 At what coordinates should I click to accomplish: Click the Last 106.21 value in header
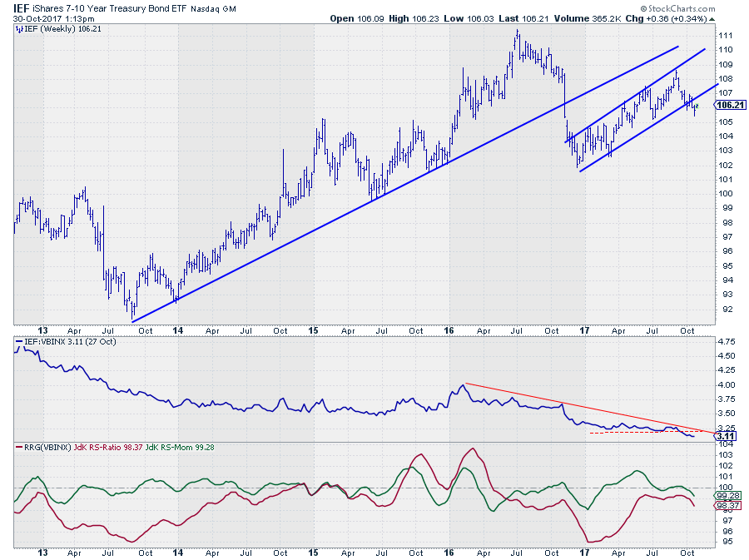pos(523,18)
